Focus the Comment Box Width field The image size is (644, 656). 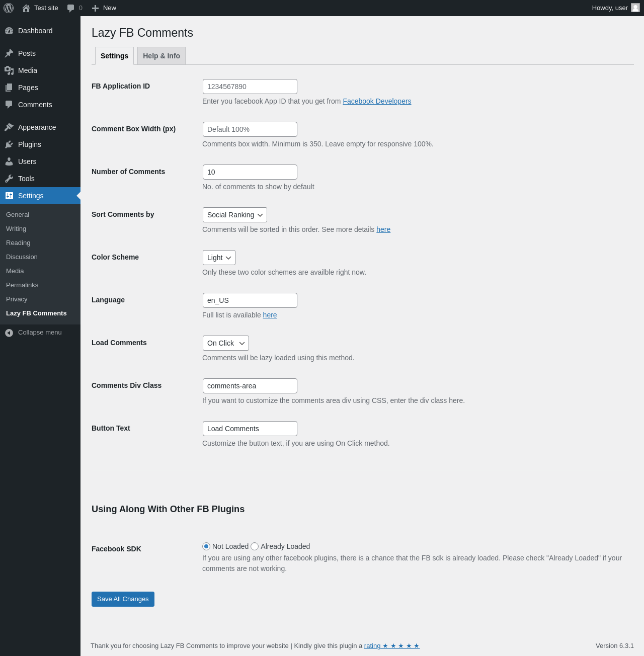pyautogui.click(x=250, y=129)
